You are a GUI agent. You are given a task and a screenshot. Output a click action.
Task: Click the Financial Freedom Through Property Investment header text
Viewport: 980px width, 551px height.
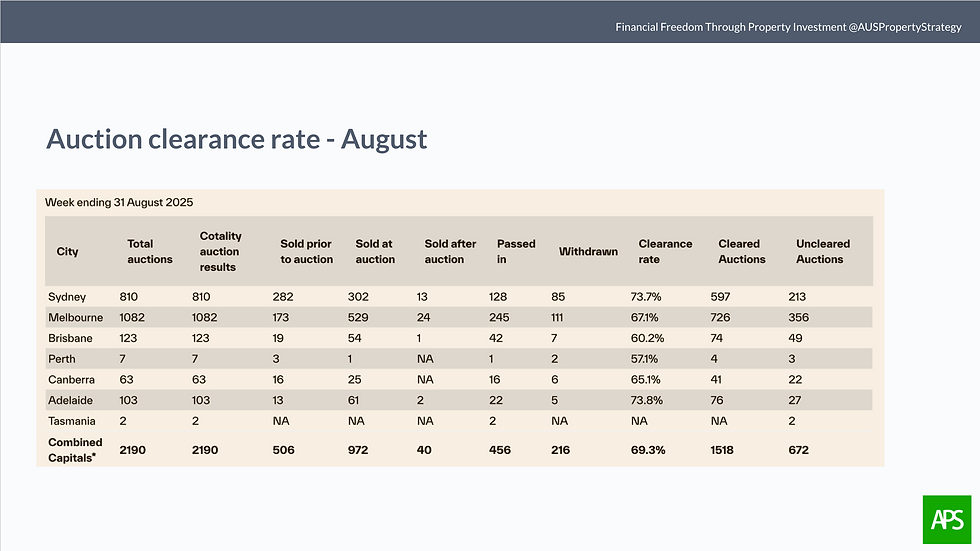[788, 27]
